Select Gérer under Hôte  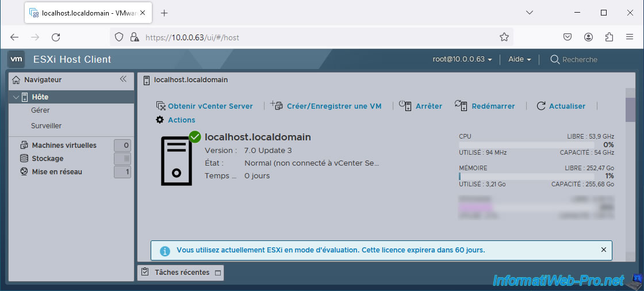(40, 110)
